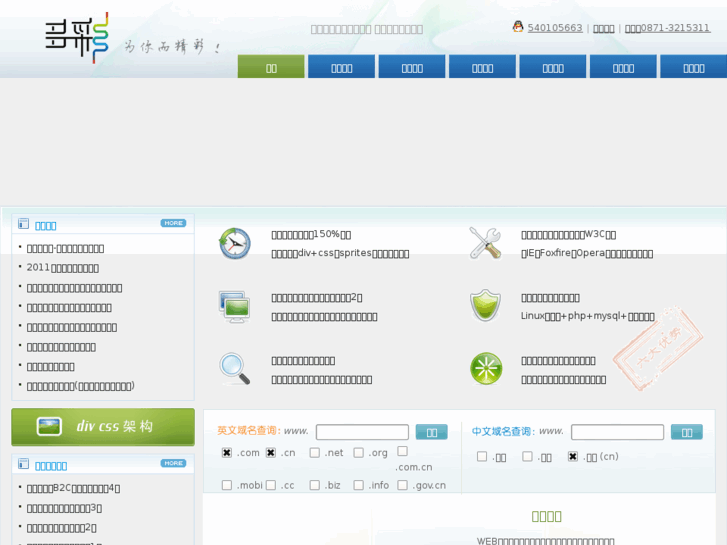The width and height of the screenshot is (727, 545).
Task: Click the panel icon above the 2011 list
Action: [23, 224]
